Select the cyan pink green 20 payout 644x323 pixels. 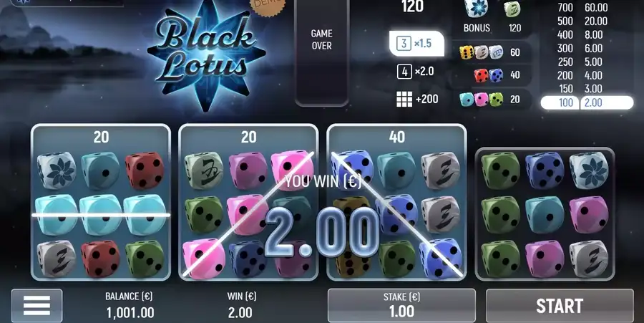pyautogui.click(x=490, y=100)
